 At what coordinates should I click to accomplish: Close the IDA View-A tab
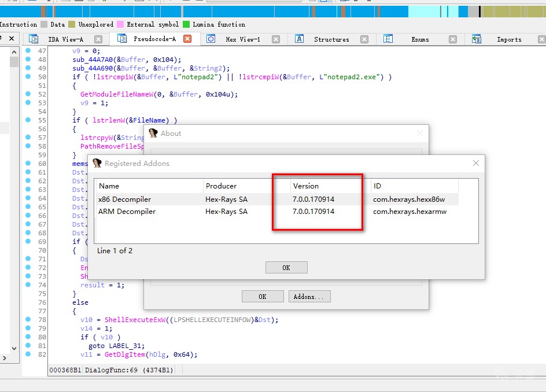click(x=98, y=39)
